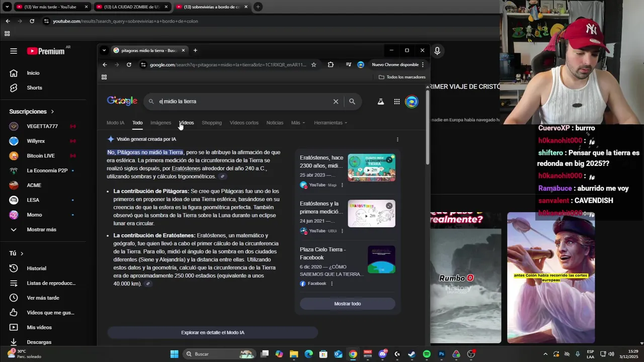Image resolution: width=644 pixels, height=362 pixels.
Task: Switch to the Modo IA tab
Action: pyautogui.click(x=115, y=123)
